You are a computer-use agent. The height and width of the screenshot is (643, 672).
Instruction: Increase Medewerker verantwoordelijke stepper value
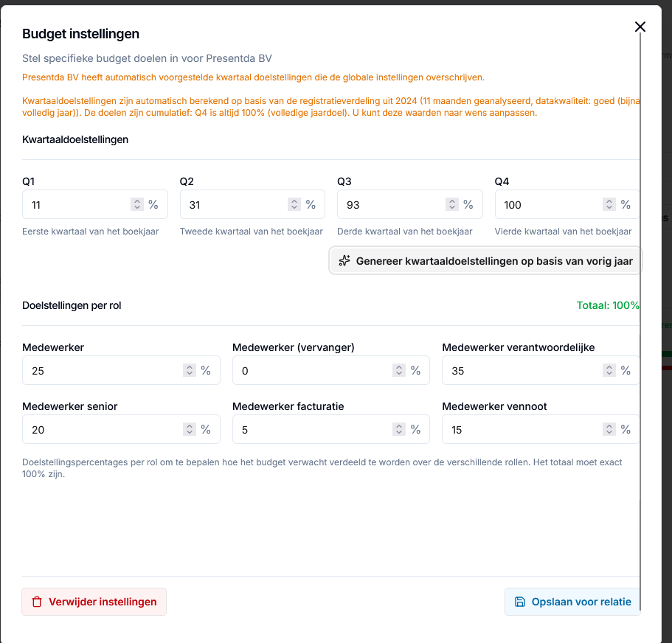[x=609, y=367]
